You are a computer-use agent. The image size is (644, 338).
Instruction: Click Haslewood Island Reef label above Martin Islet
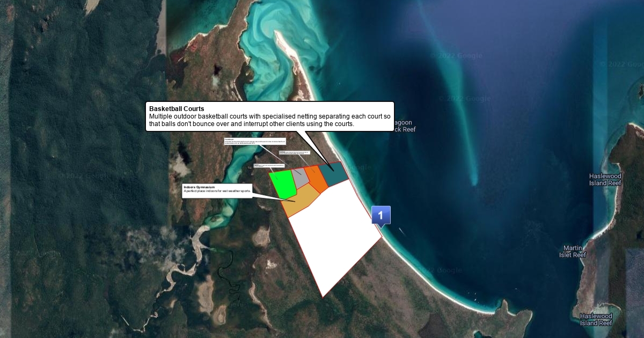pos(605,180)
